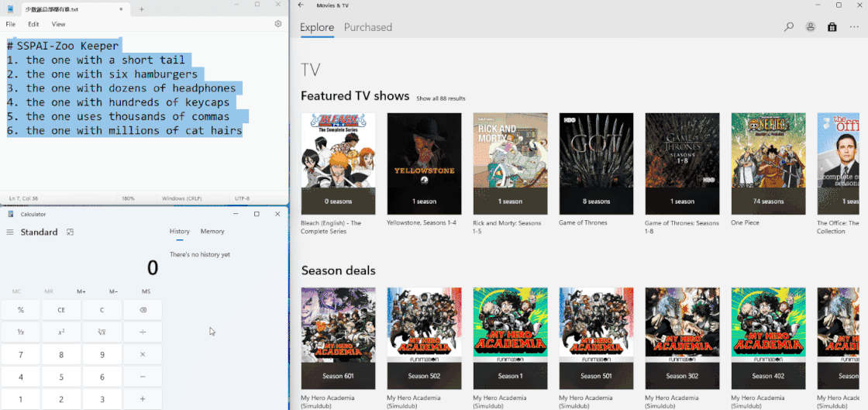868x410 pixels.
Task: Click the Show all 88 results link
Action: [441, 98]
